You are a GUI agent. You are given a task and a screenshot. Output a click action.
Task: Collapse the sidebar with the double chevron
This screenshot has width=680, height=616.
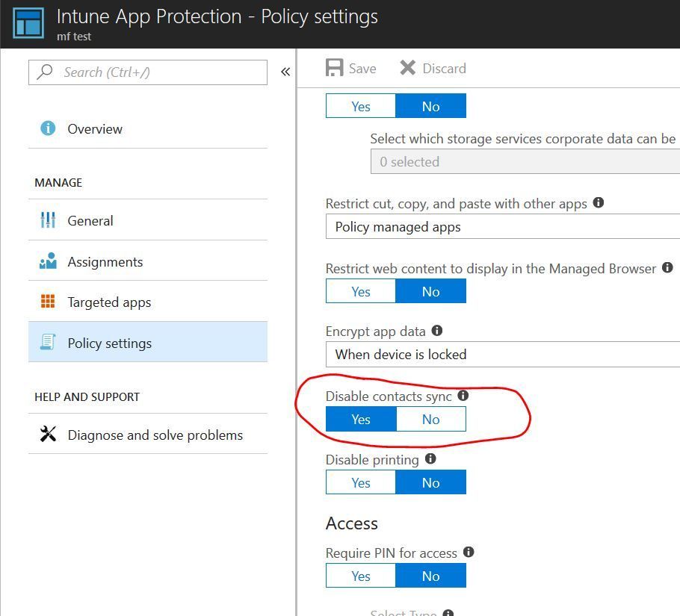(285, 72)
